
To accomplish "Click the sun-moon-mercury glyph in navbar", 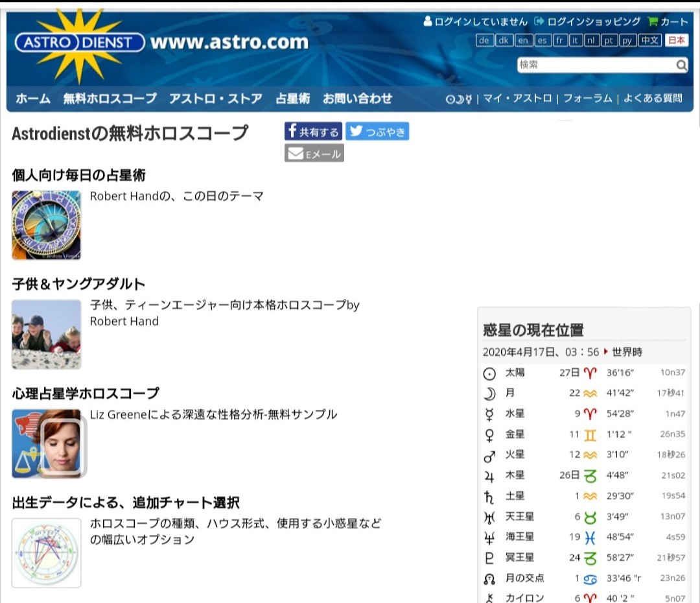I will [x=458, y=99].
